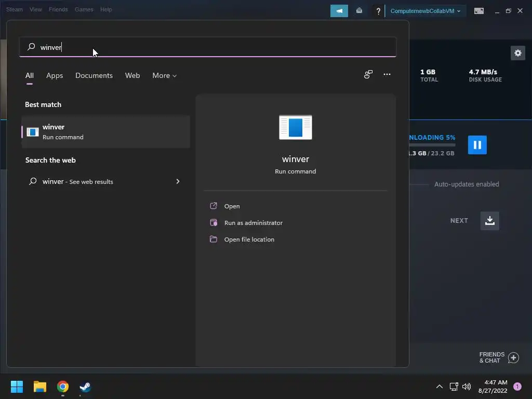Click Open in the winver details pane
The image size is (532, 399).
click(x=232, y=206)
